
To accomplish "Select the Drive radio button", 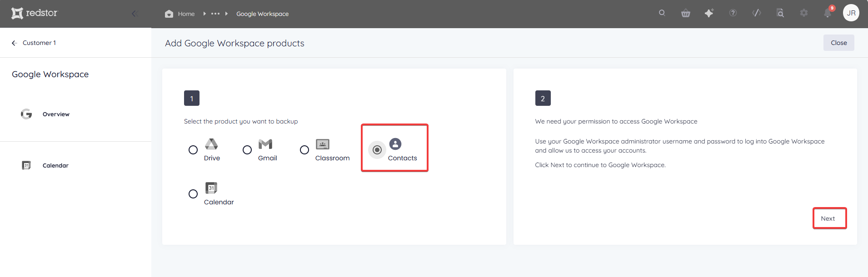I will (x=193, y=150).
